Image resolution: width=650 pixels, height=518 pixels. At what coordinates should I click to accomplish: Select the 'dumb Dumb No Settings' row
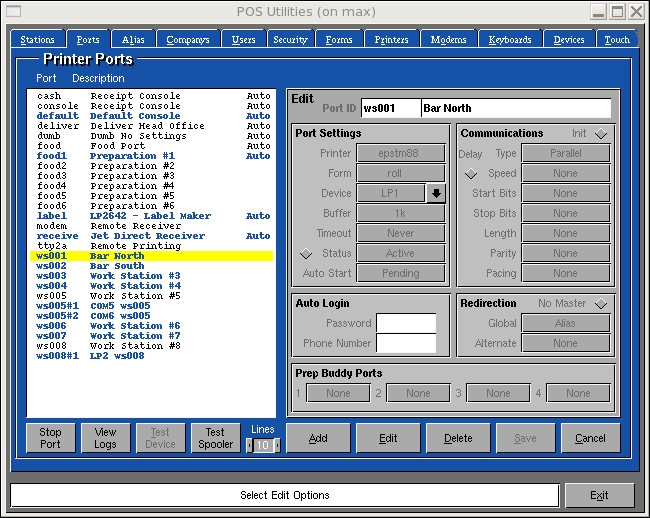(x=152, y=136)
